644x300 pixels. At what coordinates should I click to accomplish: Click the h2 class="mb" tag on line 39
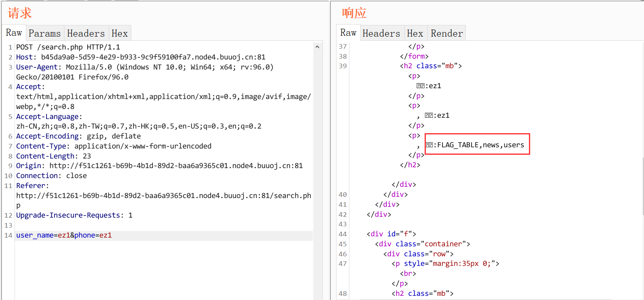point(431,66)
